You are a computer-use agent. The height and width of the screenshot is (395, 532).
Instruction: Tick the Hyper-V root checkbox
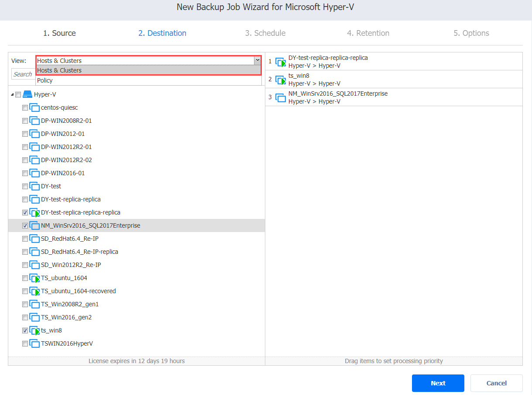coord(18,95)
